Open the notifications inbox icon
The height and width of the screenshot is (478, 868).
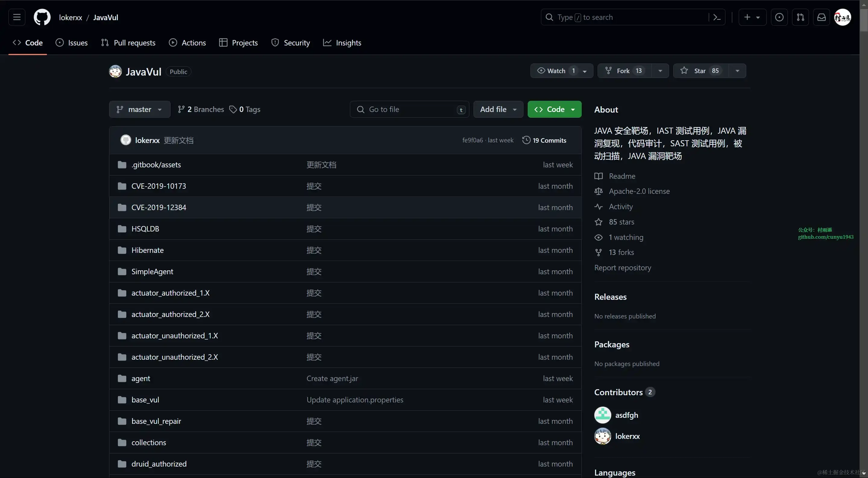click(822, 17)
